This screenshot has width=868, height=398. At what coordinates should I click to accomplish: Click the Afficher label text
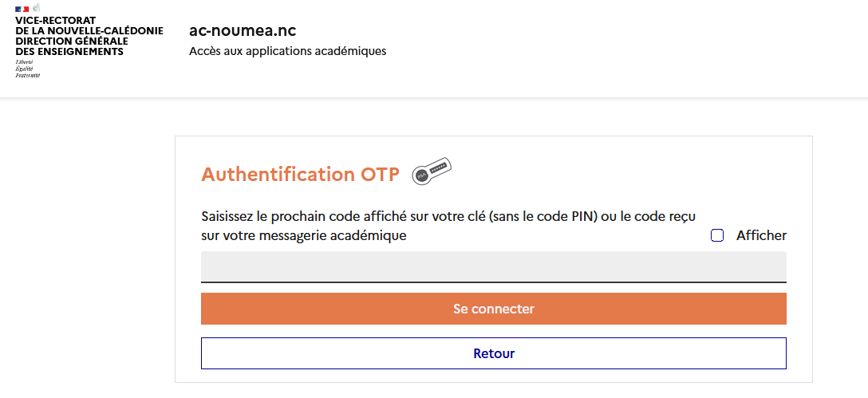click(761, 235)
